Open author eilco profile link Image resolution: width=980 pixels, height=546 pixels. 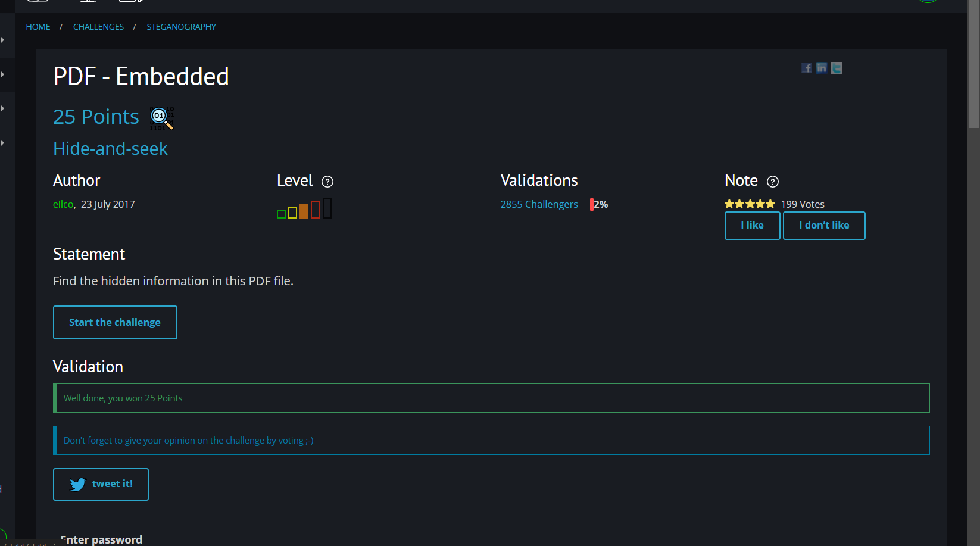pyautogui.click(x=63, y=204)
